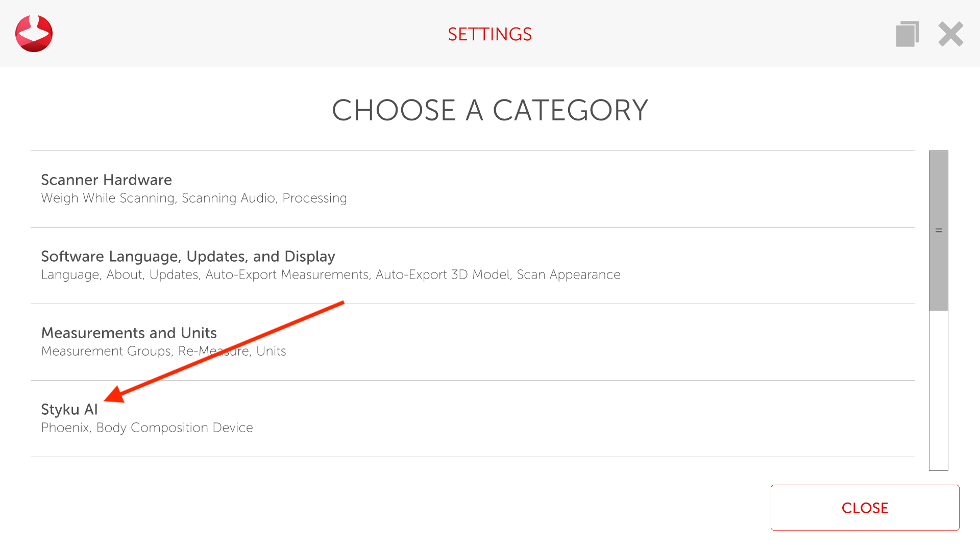Click the CHOOSE A CATEGORY heading
The height and width of the screenshot is (551, 980).
tap(489, 110)
